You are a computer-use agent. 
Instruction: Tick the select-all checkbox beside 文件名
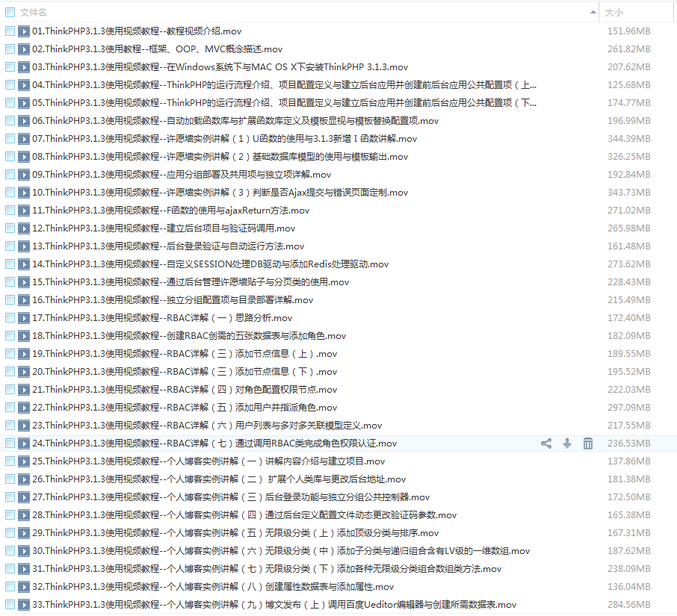(x=10, y=13)
